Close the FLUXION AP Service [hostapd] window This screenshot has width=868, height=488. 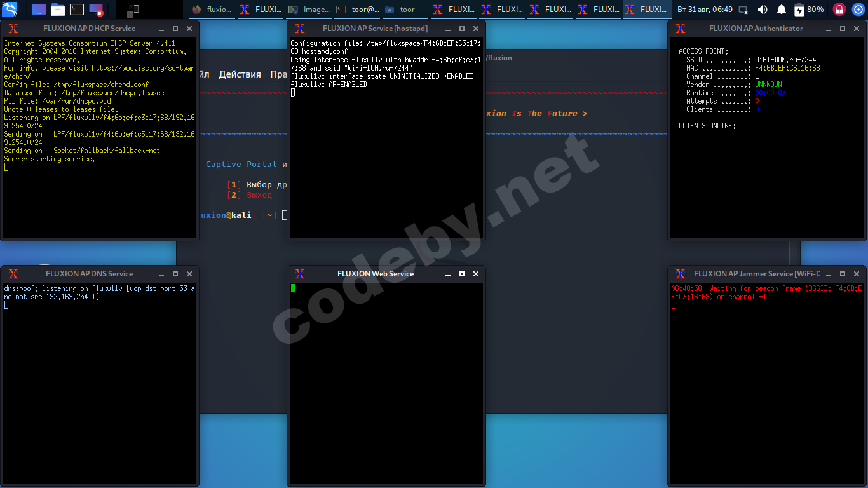click(476, 29)
